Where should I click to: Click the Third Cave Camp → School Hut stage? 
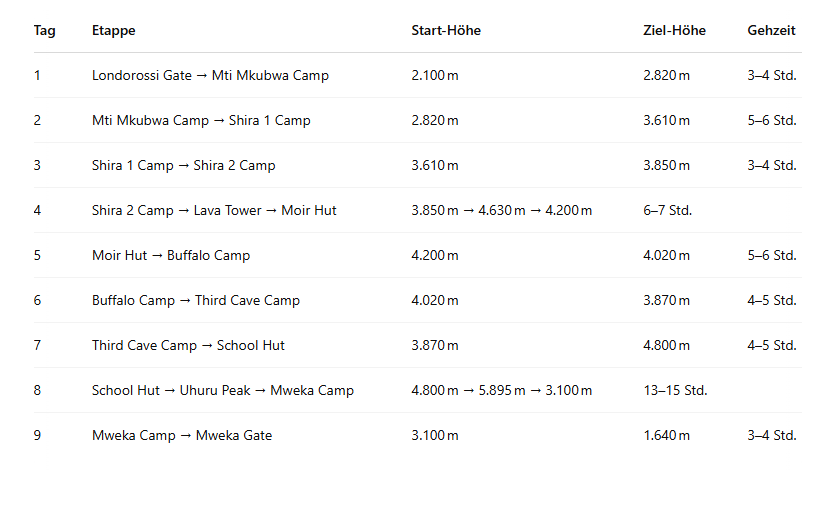pyautogui.click(x=188, y=346)
